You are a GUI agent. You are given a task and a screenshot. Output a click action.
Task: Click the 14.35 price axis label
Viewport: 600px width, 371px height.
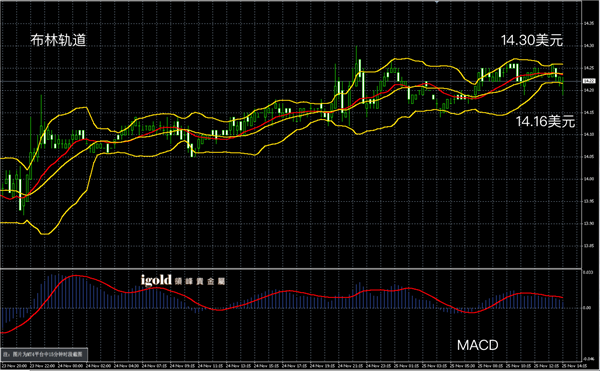pyautogui.click(x=588, y=24)
